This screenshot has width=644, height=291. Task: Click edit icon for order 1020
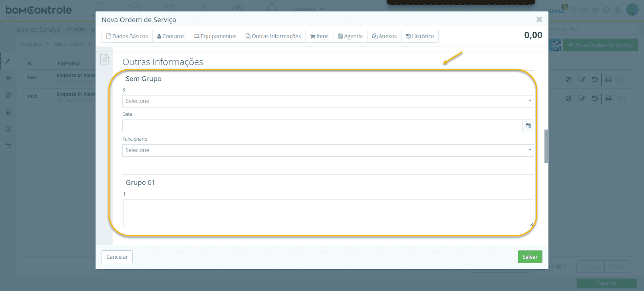tap(582, 98)
